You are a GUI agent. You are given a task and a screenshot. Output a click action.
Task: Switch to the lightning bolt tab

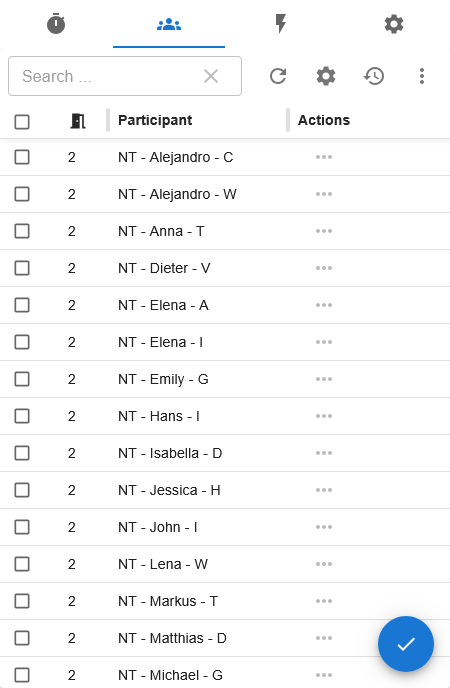tap(281, 24)
